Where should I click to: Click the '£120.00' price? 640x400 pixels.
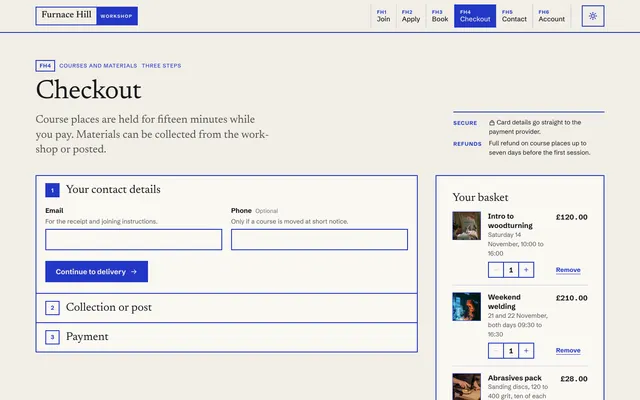tap(571, 217)
